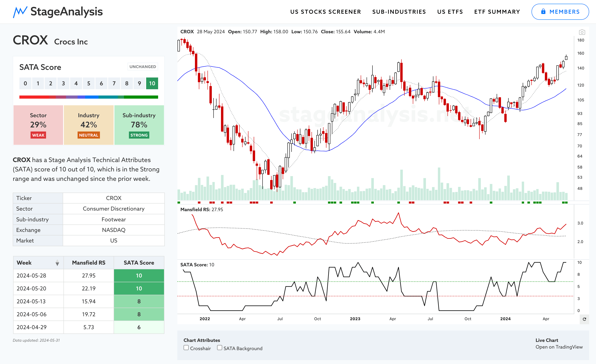Click the US market cell

tap(114, 241)
